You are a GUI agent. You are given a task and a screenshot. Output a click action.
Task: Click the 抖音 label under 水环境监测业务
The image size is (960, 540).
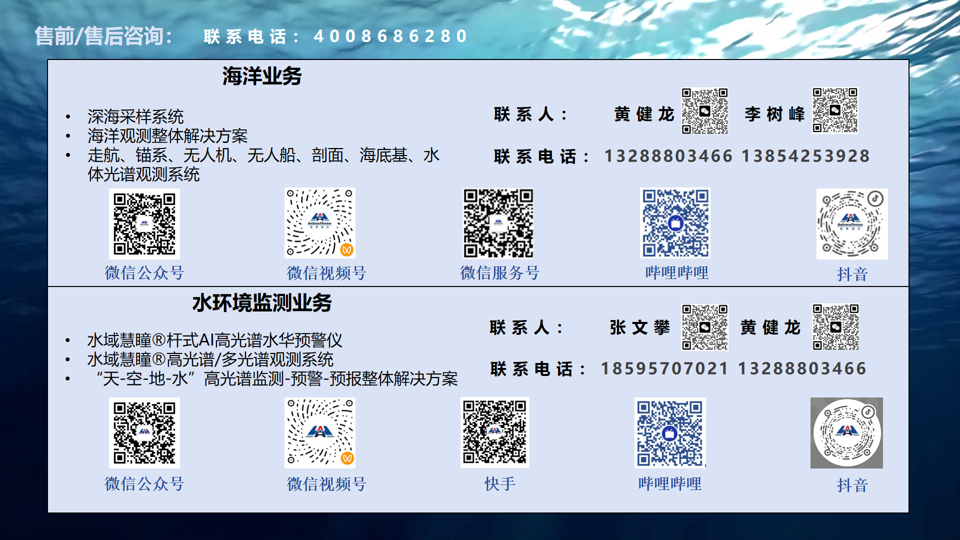coord(852,486)
